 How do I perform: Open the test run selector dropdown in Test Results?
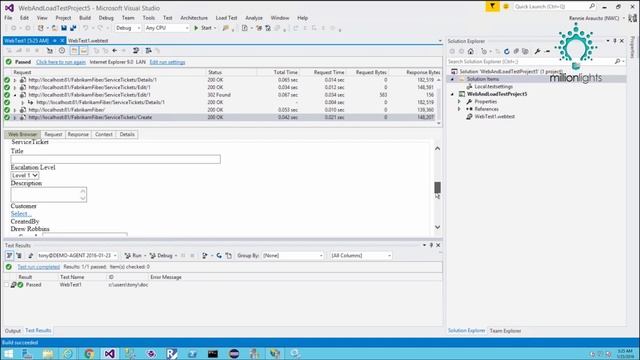(x=77, y=256)
